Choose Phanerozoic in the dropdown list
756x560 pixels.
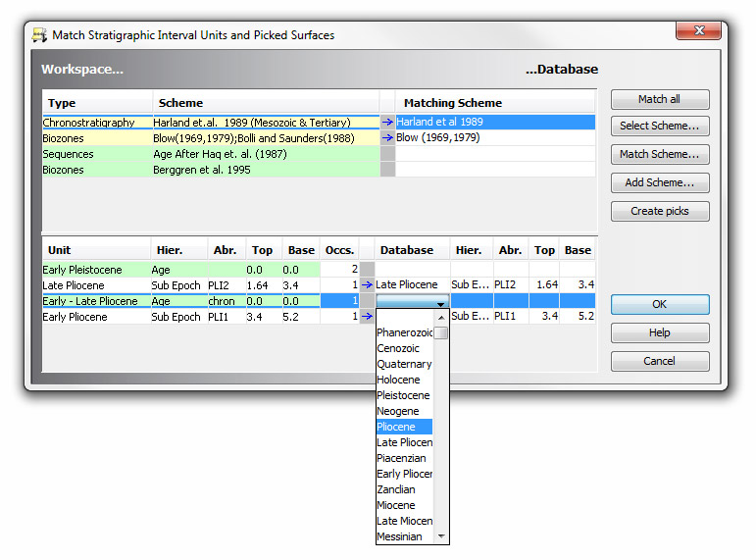click(404, 332)
